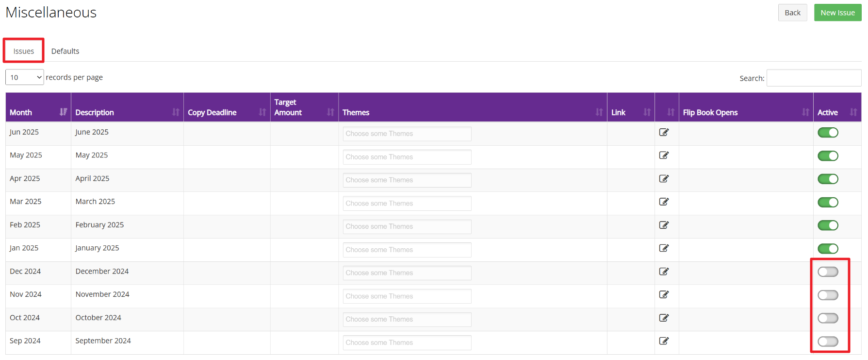Open edit icon for Mar 2025 row
The width and height of the screenshot is (868, 360).
(664, 202)
